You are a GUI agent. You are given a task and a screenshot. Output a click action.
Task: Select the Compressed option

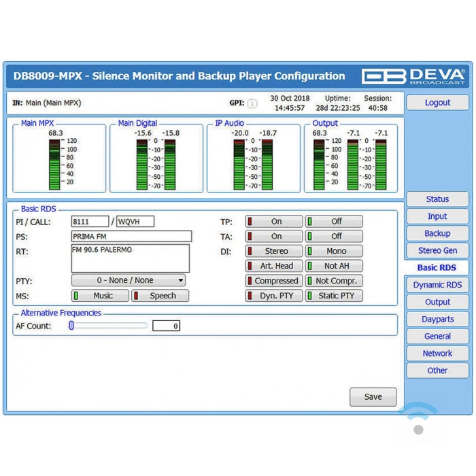[x=274, y=281]
